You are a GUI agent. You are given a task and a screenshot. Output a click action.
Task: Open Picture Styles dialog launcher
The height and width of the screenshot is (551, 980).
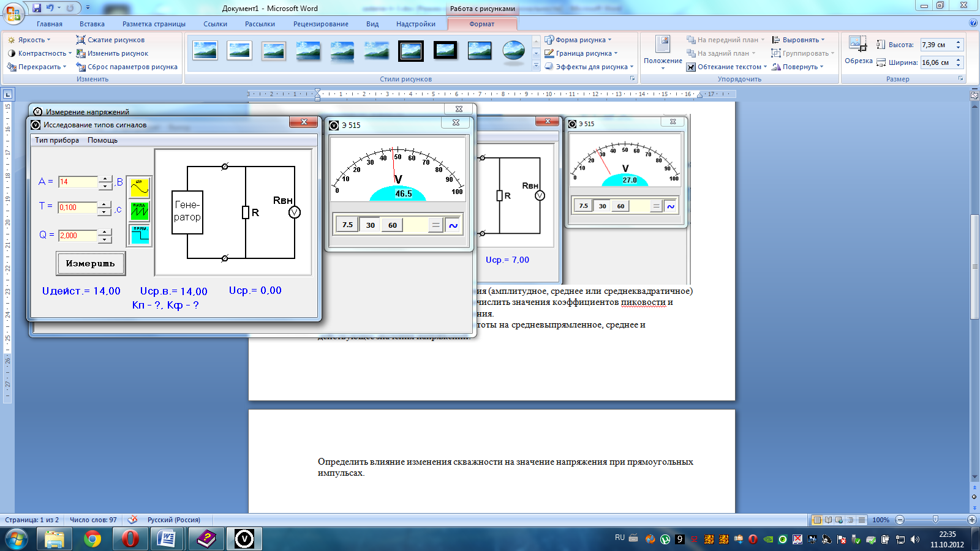point(633,79)
